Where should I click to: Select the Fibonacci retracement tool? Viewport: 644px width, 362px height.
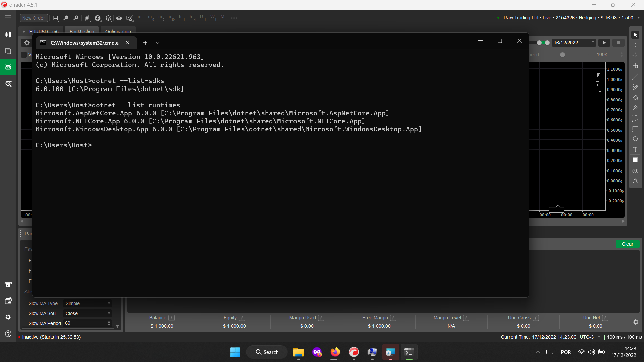(x=635, y=118)
